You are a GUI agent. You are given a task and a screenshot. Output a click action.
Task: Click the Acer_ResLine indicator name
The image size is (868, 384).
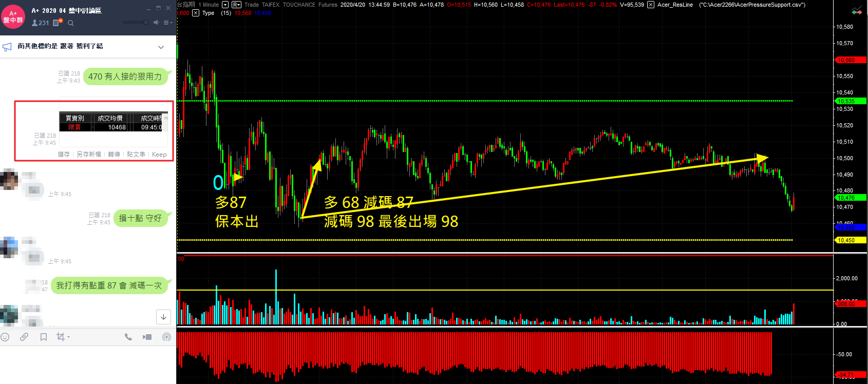(675, 5)
